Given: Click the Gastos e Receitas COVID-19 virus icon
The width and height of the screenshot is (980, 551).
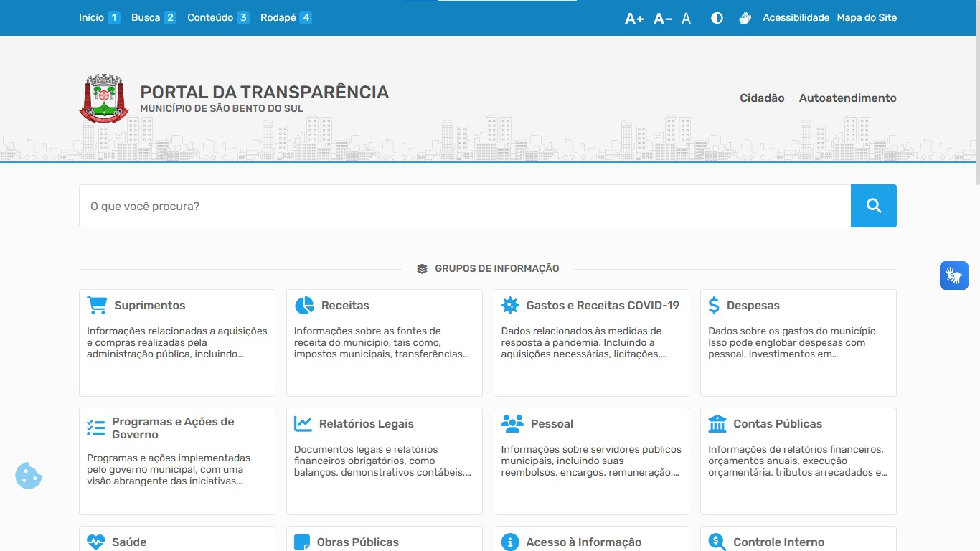Looking at the screenshot, I should (510, 306).
